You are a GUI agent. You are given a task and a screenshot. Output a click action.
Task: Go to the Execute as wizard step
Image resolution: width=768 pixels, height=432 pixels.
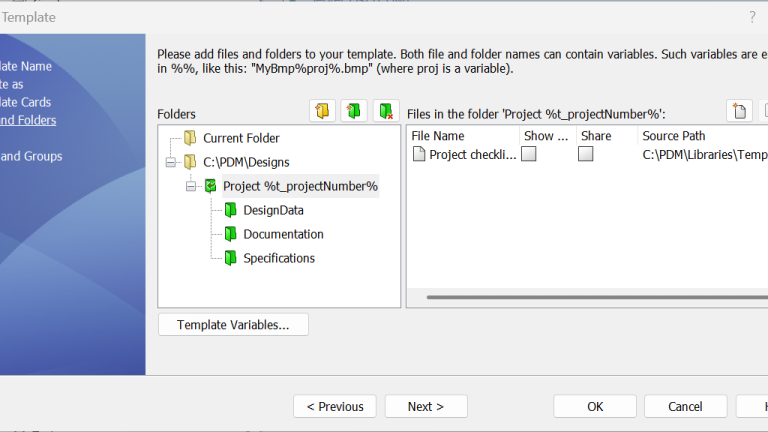tap(12, 84)
